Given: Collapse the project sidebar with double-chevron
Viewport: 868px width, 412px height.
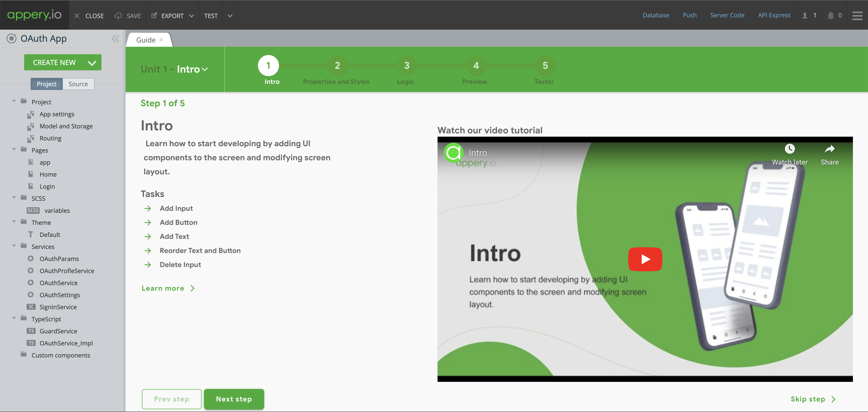Looking at the screenshot, I should [115, 39].
